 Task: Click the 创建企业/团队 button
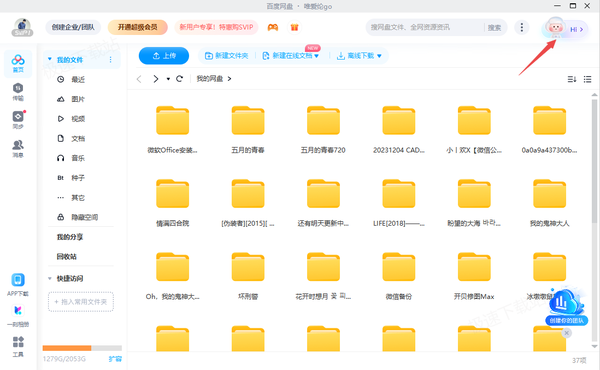click(73, 27)
